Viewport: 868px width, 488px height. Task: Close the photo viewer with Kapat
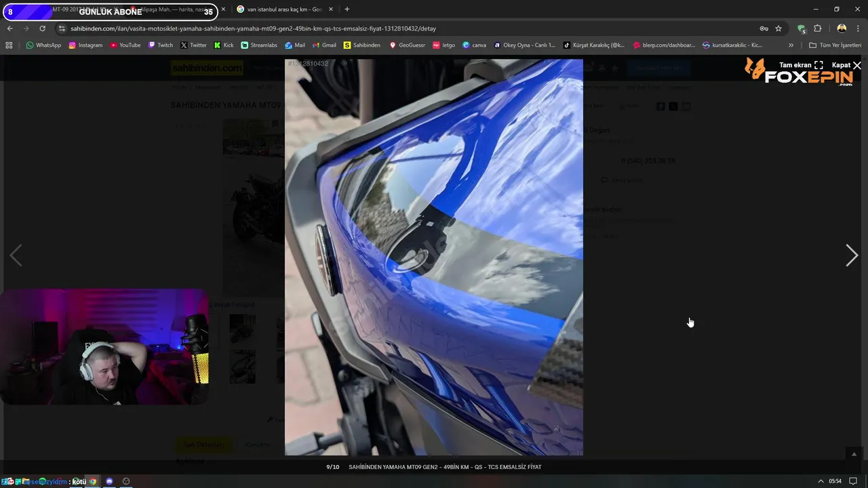[846, 65]
